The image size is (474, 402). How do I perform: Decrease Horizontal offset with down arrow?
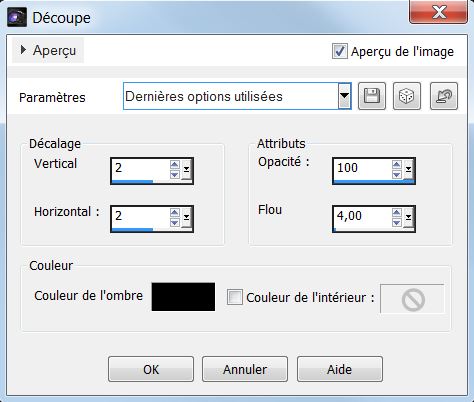click(175, 222)
